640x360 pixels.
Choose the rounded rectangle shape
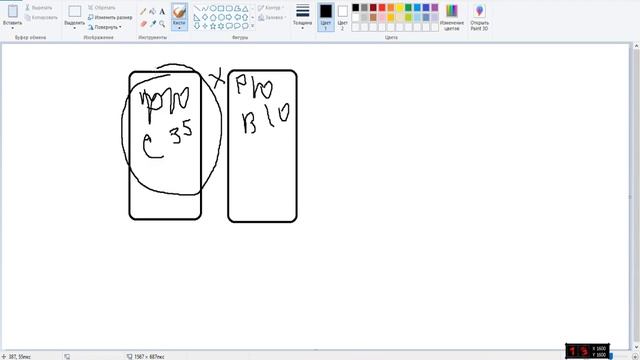(229, 8)
